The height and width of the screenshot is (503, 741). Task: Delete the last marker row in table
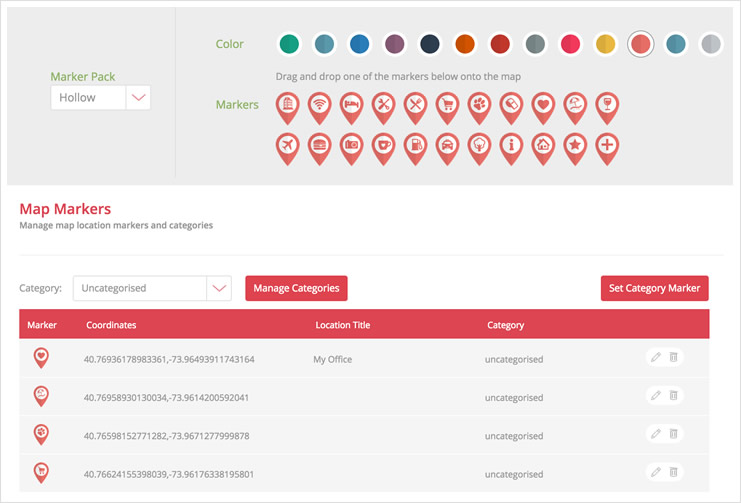click(x=674, y=472)
